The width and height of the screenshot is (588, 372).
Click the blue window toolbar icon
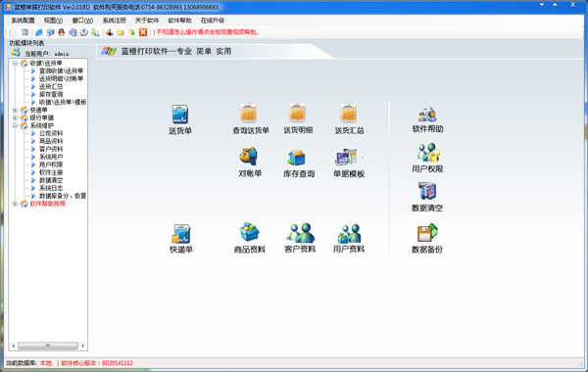(x=24, y=32)
